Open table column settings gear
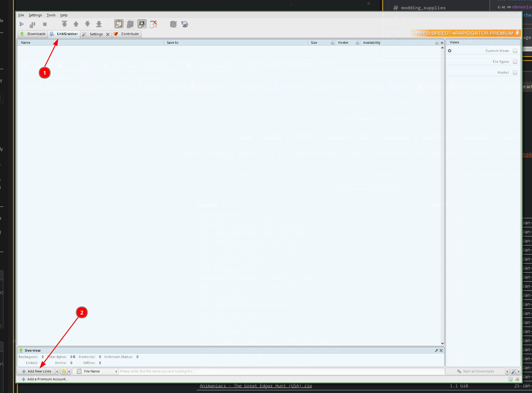This screenshot has height=393, width=532. [x=442, y=43]
